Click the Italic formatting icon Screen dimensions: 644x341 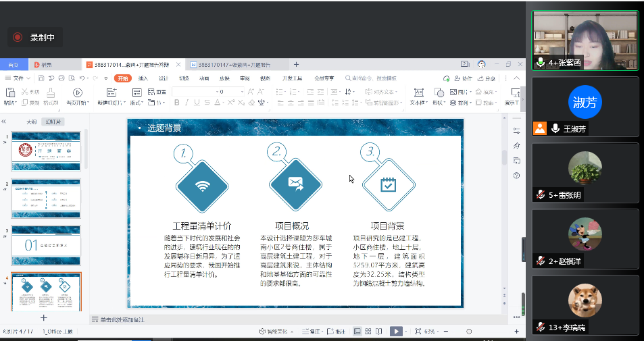(187, 103)
